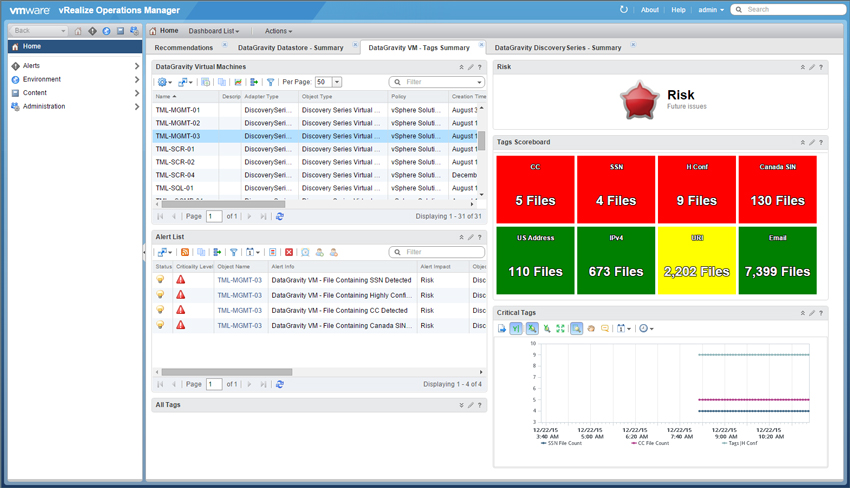Expand the Content navigation item
The height and width of the screenshot is (488, 850).
click(x=137, y=93)
